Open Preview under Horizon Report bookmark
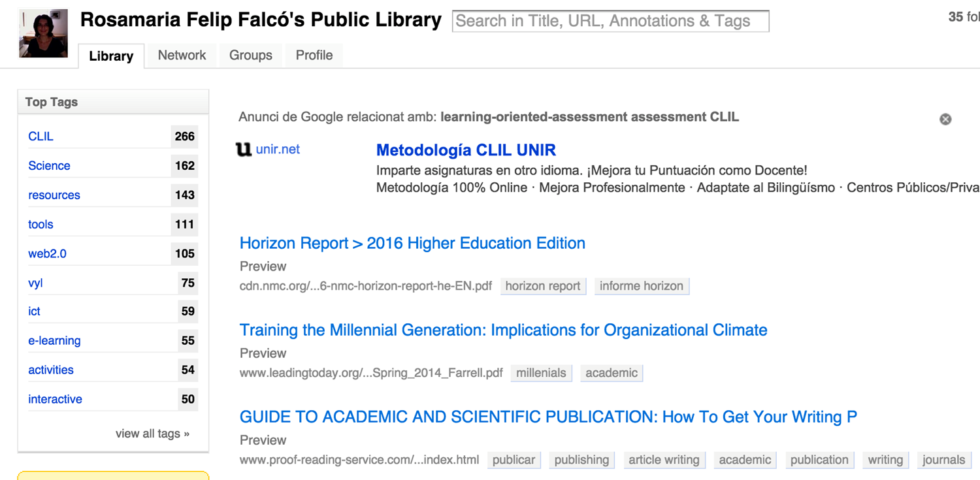The width and height of the screenshot is (980, 480). pyautogui.click(x=263, y=266)
